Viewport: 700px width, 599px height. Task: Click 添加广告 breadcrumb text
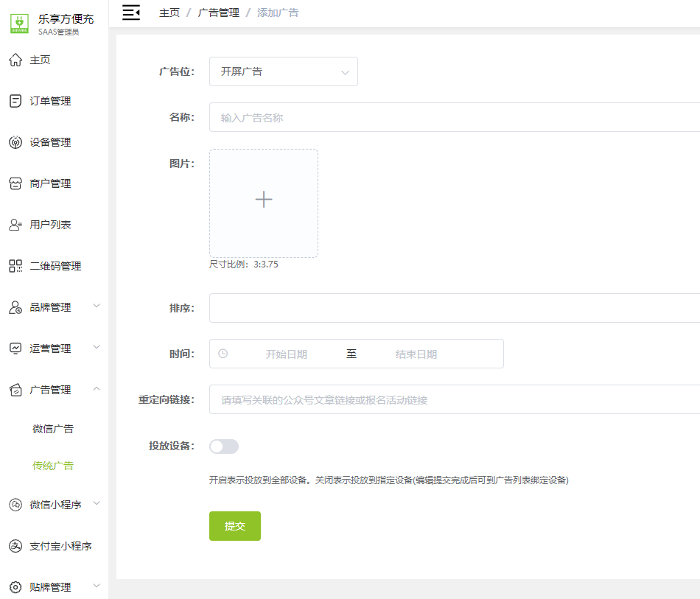(x=278, y=13)
